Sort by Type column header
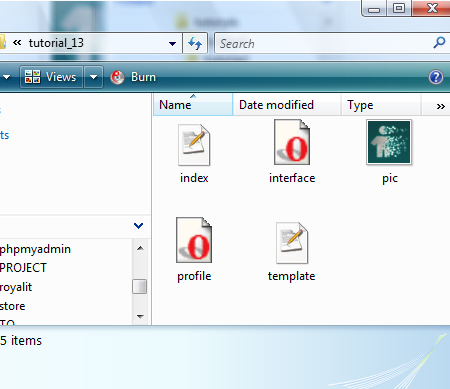450x389 pixels. [381, 105]
